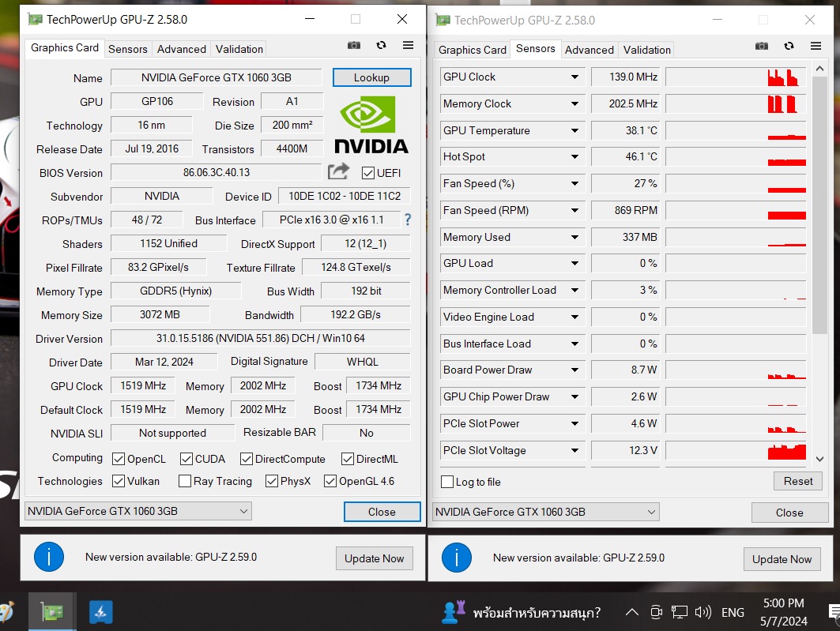This screenshot has height=631, width=840.
Task: Expand the Fan Speed (RPM) sensor dropdown
Action: point(574,211)
